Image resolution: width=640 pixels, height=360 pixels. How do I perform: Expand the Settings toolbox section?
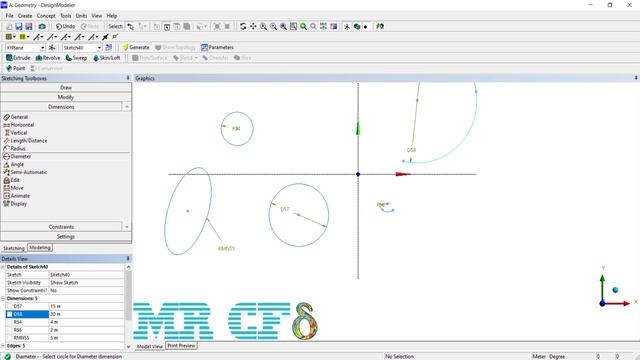tap(66, 237)
